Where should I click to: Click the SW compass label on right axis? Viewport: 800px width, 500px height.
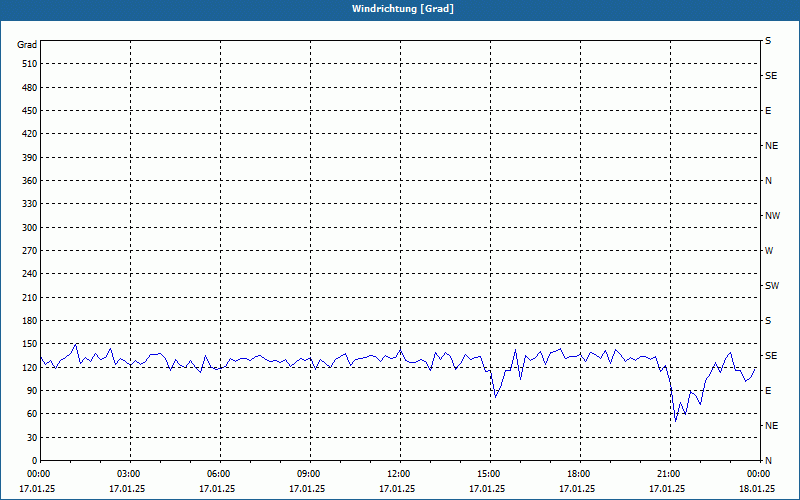tap(772, 286)
